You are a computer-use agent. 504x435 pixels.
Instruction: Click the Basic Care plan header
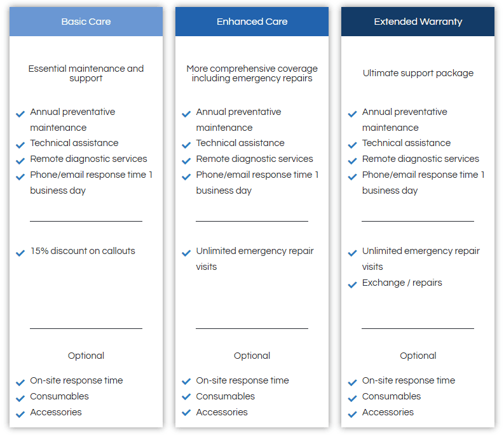coord(86,22)
